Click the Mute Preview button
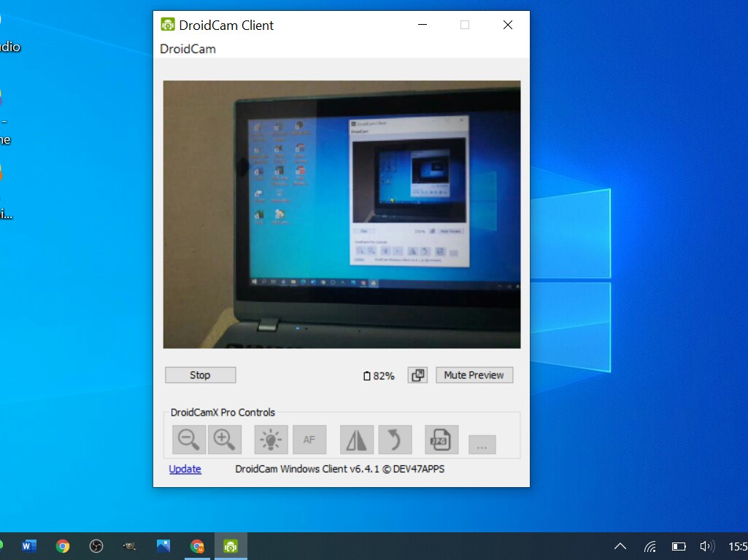Viewport: 748px width, 560px height. coord(474,375)
